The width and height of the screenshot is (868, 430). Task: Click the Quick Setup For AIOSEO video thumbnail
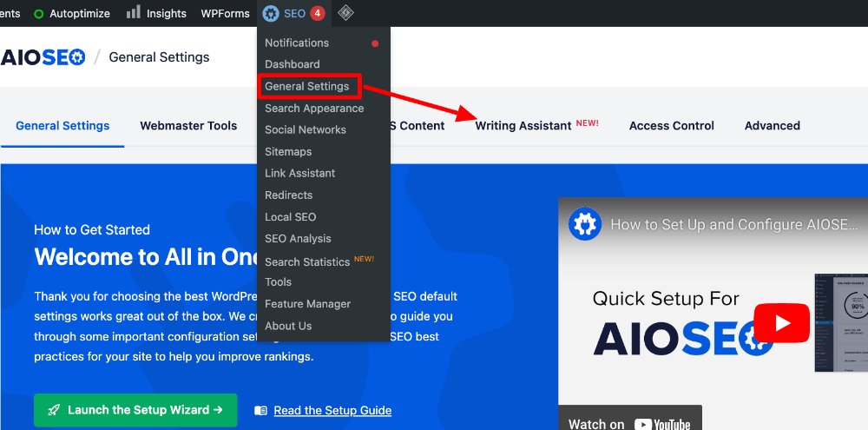tap(713, 313)
